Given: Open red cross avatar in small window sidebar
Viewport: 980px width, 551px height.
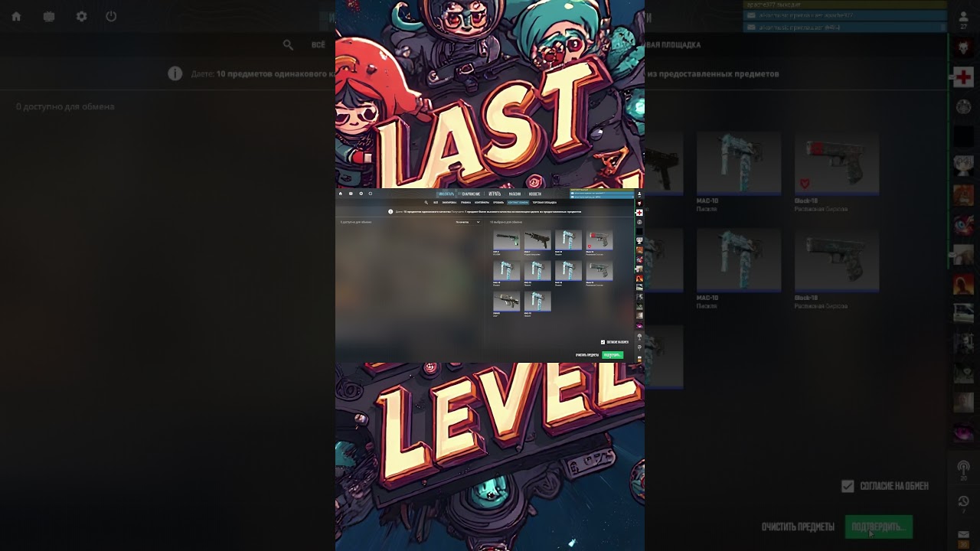Looking at the screenshot, I should (x=639, y=213).
